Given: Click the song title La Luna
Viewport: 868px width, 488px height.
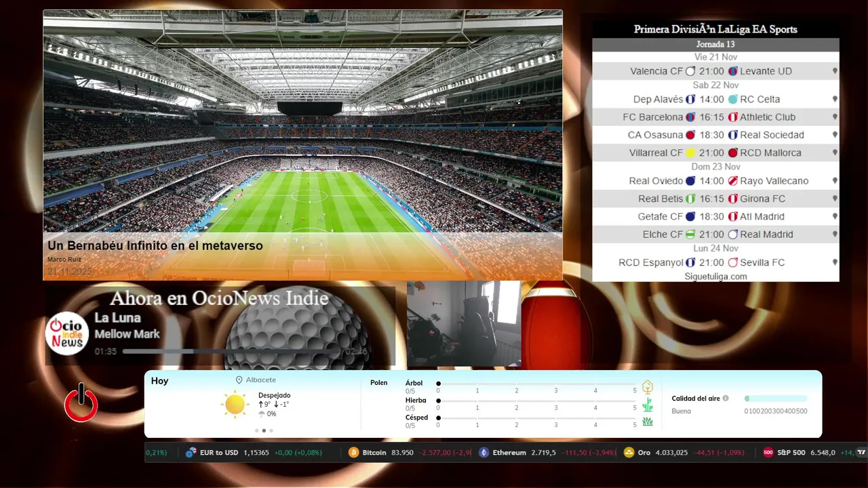Looking at the screenshot, I should [x=117, y=318].
